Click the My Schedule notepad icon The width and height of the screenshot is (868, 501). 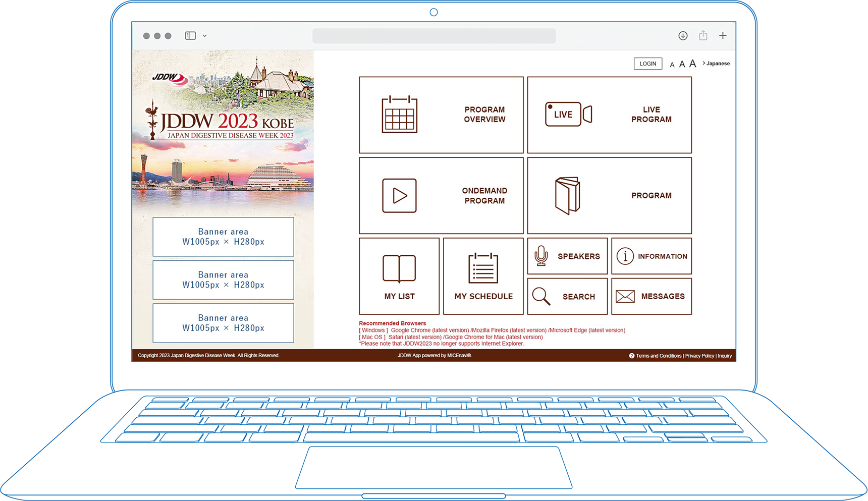pos(483,268)
